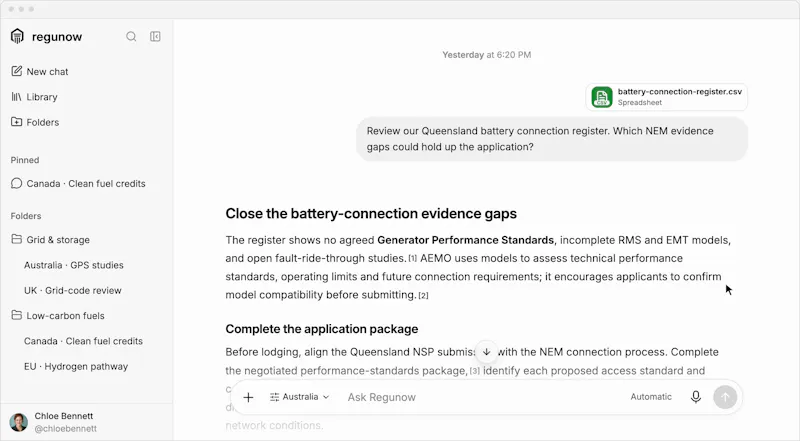800x441 pixels.
Task: Select the Low-carbon fuels folder
Action: coord(58,315)
